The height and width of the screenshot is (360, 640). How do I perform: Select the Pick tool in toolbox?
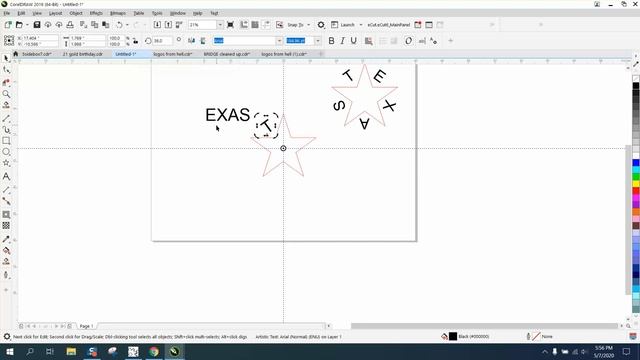pos(6,59)
